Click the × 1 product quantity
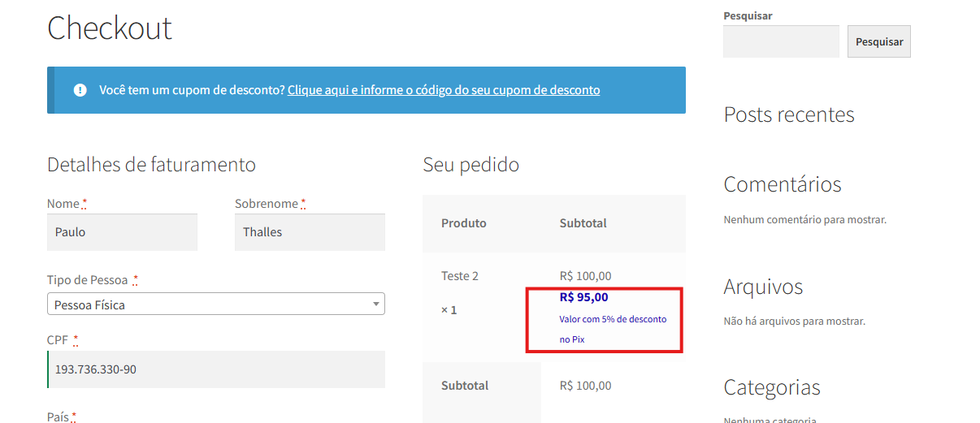Viewport: 980px width, 423px height. pos(449,310)
